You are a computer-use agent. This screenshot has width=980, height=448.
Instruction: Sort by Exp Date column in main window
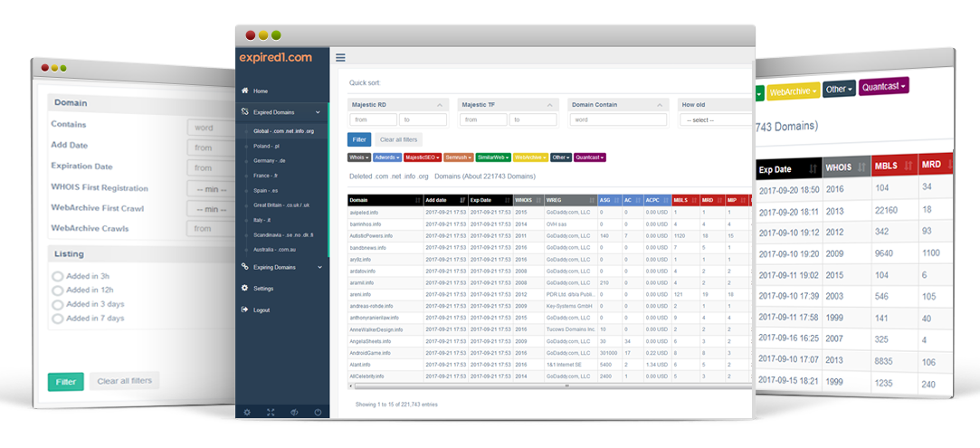pyautogui.click(x=507, y=201)
